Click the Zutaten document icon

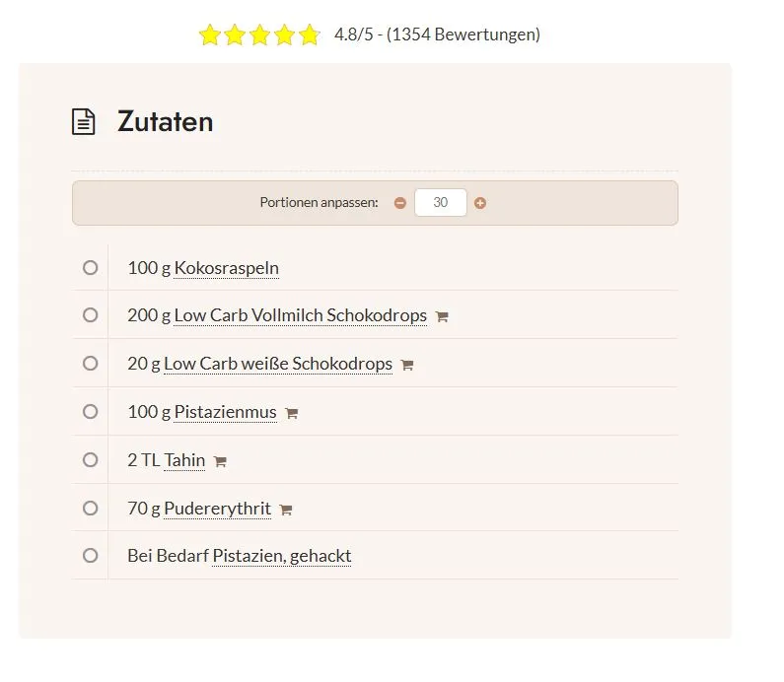tap(84, 122)
